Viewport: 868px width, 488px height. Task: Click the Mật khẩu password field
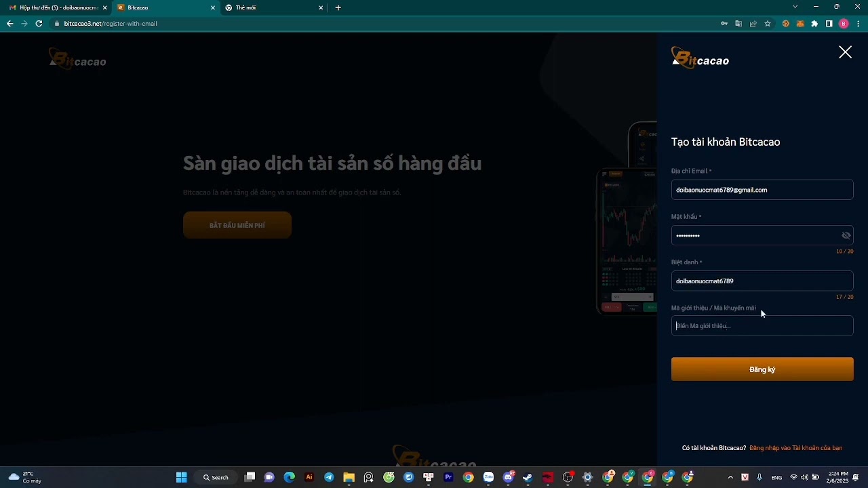[762, 235]
